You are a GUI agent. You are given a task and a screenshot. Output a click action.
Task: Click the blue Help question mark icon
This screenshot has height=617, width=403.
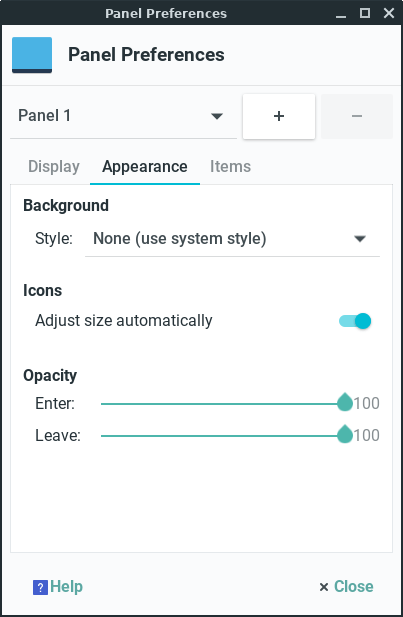click(40, 587)
